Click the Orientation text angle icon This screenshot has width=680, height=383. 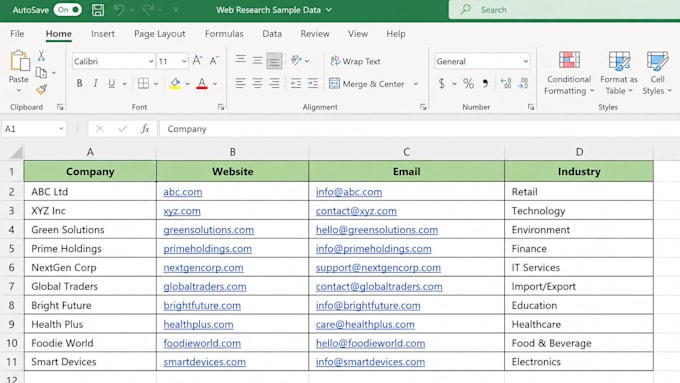tap(296, 60)
